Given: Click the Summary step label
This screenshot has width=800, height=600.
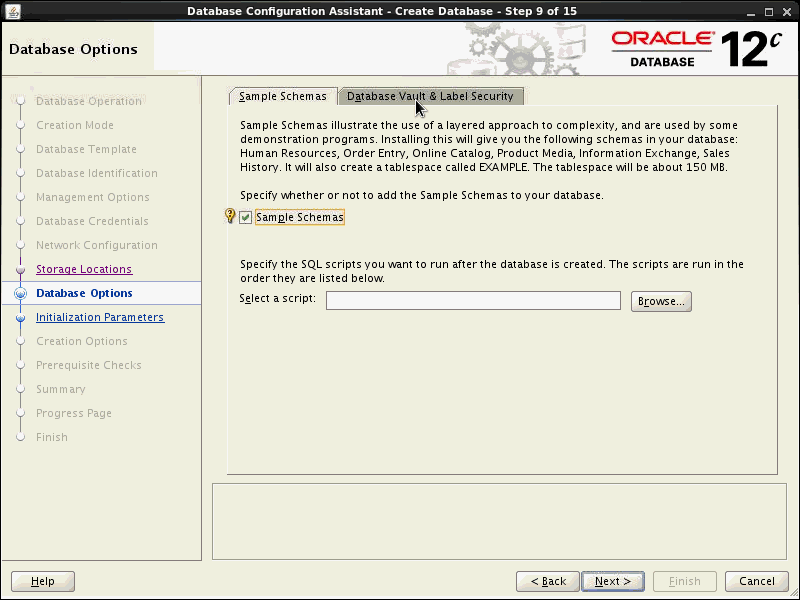Looking at the screenshot, I should [x=61, y=389].
